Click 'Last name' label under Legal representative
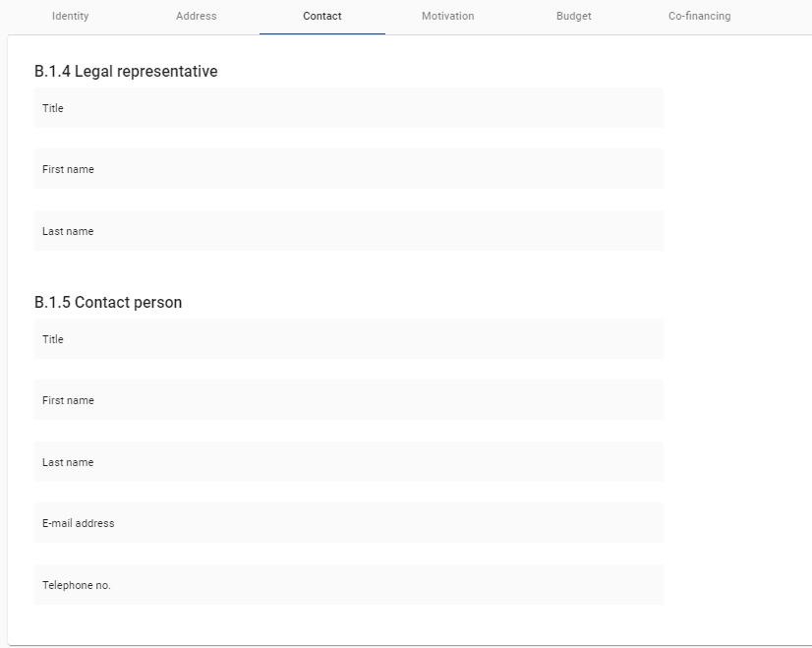812x648 pixels. [x=68, y=232]
